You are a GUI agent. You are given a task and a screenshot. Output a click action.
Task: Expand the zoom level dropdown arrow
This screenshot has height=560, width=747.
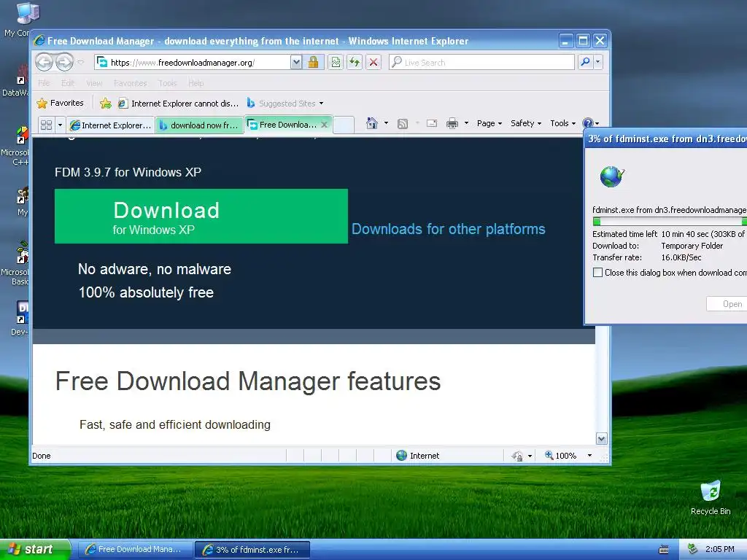589,456
